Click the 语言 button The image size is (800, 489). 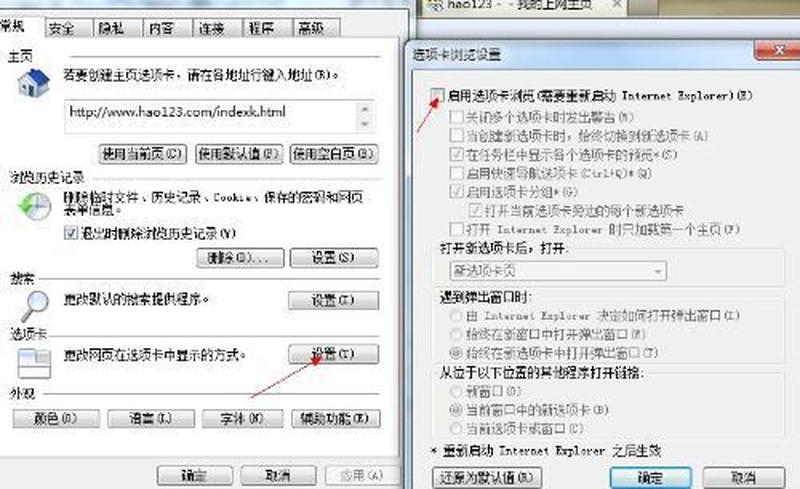point(151,419)
